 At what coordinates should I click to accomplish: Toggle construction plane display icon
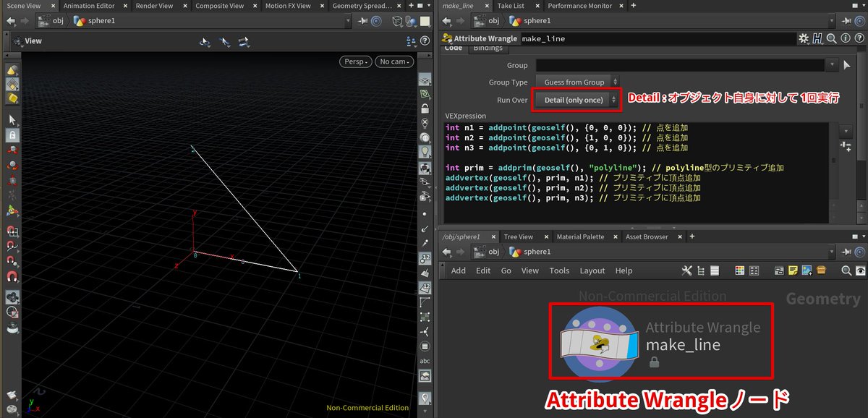click(x=425, y=94)
